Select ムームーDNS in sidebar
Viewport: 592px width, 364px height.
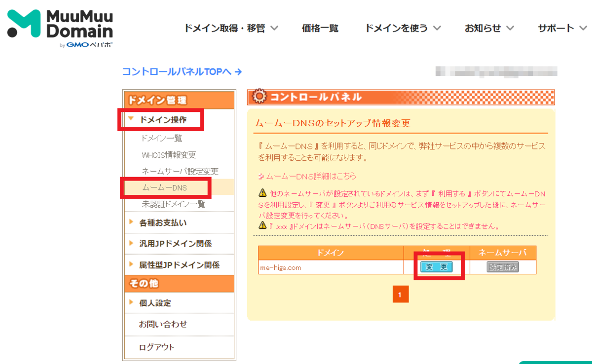coord(165,188)
